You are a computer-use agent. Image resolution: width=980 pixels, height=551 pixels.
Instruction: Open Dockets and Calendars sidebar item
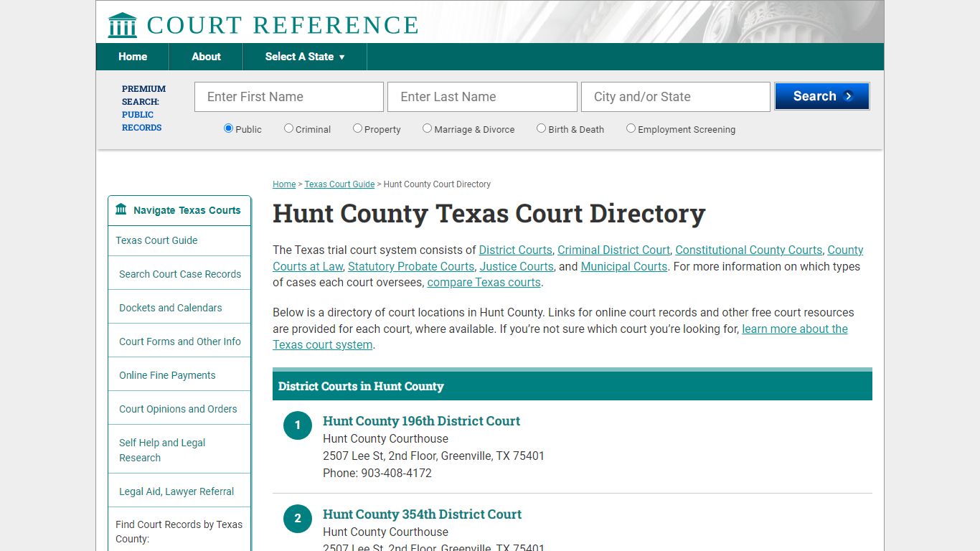179,308
